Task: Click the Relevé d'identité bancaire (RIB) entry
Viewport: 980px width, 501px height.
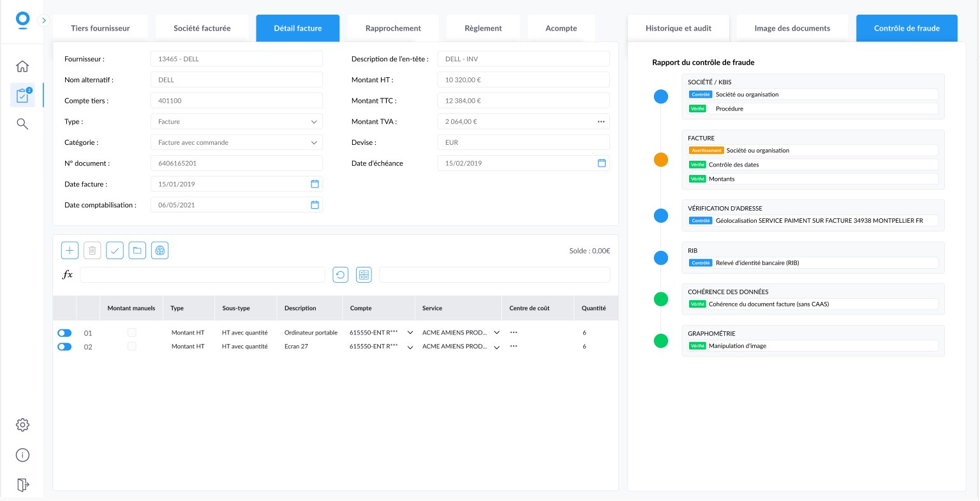Action: [757, 263]
